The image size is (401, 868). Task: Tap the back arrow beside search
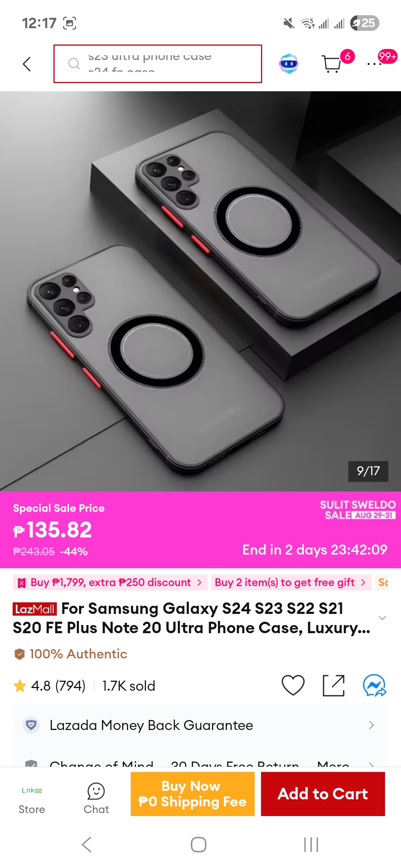(x=27, y=64)
